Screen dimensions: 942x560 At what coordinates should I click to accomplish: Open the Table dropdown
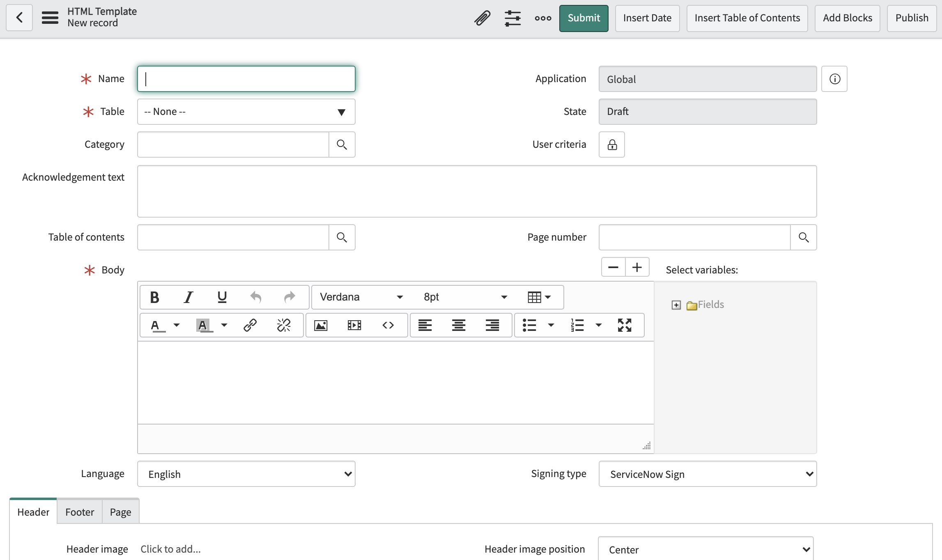tap(246, 112)
